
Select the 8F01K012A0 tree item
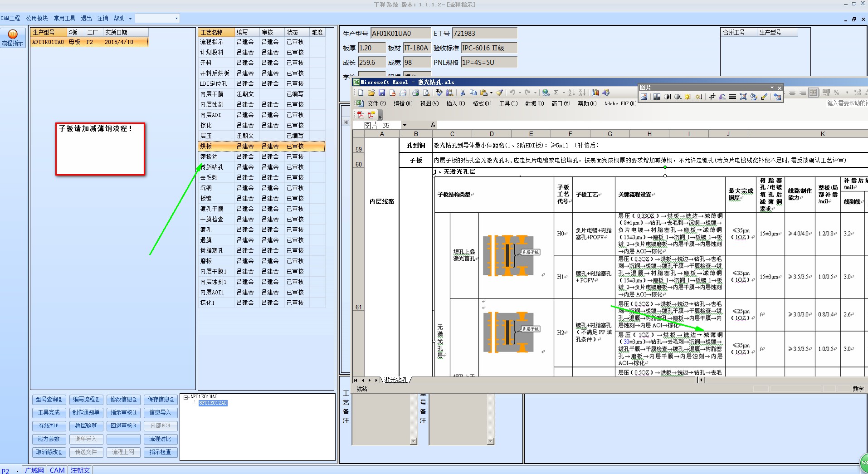213,403
